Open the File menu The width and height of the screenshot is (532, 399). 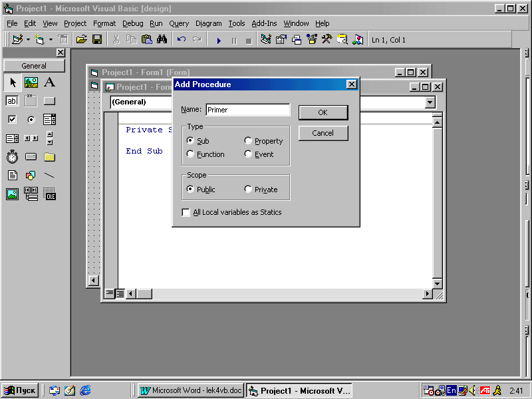[x=12, y=23]
